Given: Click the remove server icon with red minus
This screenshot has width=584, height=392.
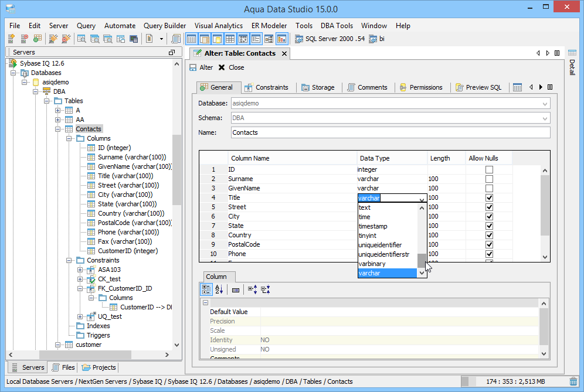Looking at the screenshot, I should tap(24, 38).
